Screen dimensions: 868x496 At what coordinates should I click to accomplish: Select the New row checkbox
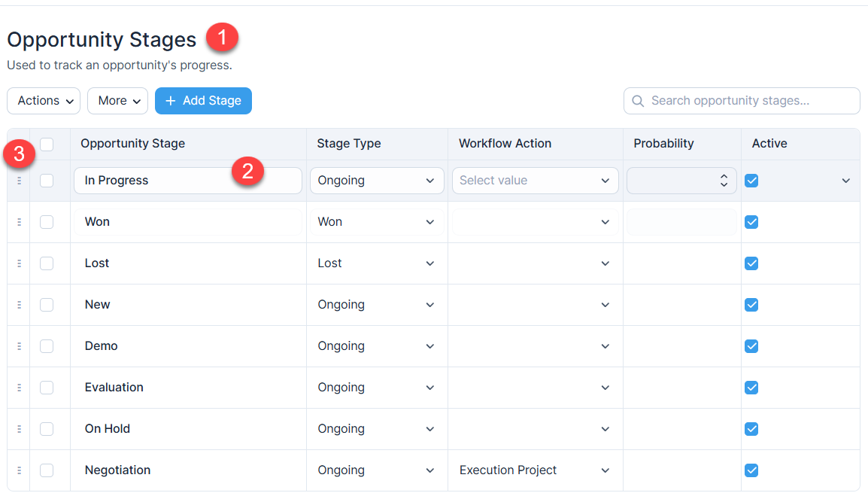point(47,305)
